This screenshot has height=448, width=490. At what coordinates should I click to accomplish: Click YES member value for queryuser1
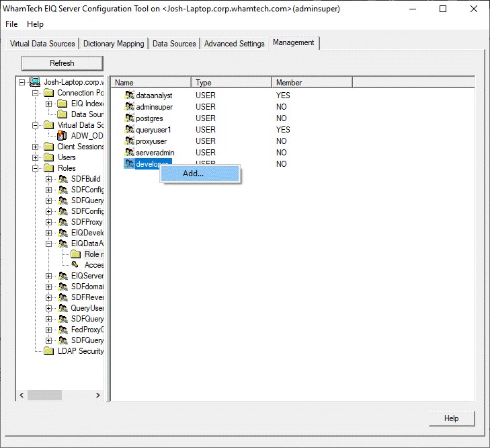pos(283,130)
